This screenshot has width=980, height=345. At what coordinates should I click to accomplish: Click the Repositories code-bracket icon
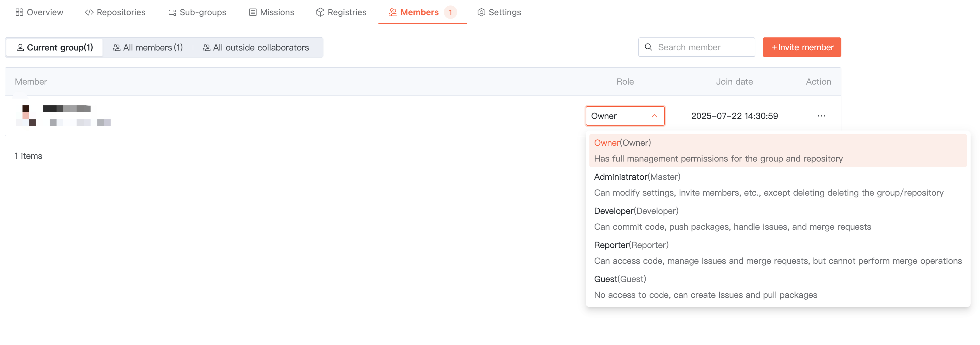[x=89, y=12]
